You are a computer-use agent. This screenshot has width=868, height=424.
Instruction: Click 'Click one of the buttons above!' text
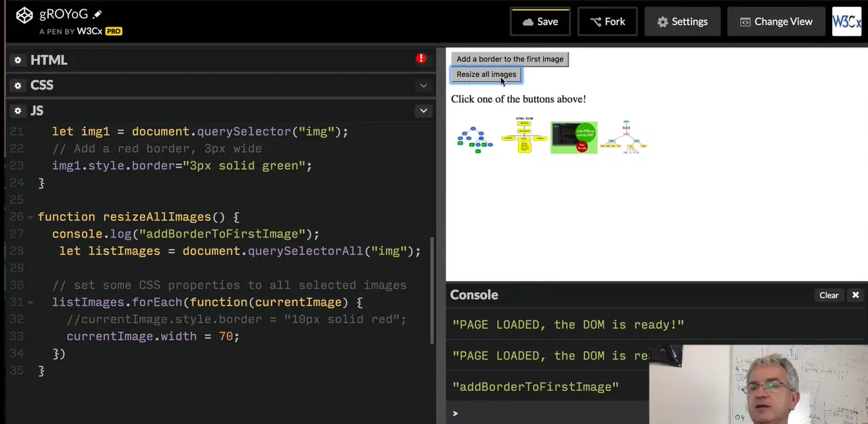[x=519, y=99]
